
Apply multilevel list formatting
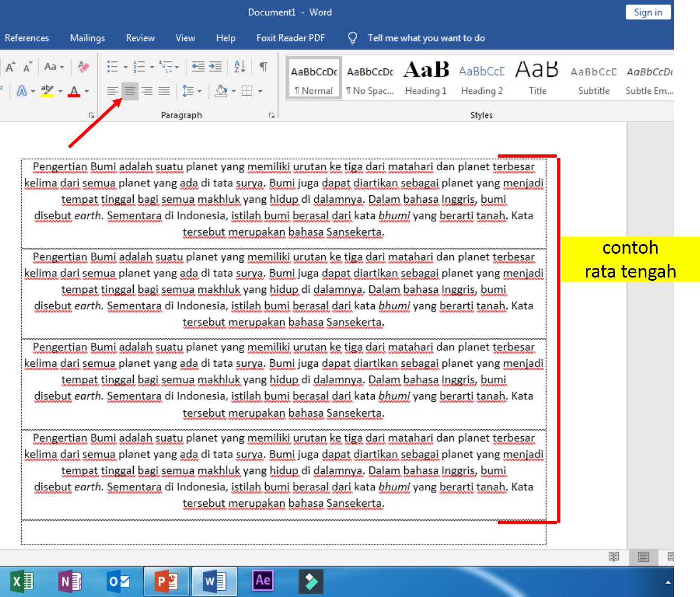(166, 67)
